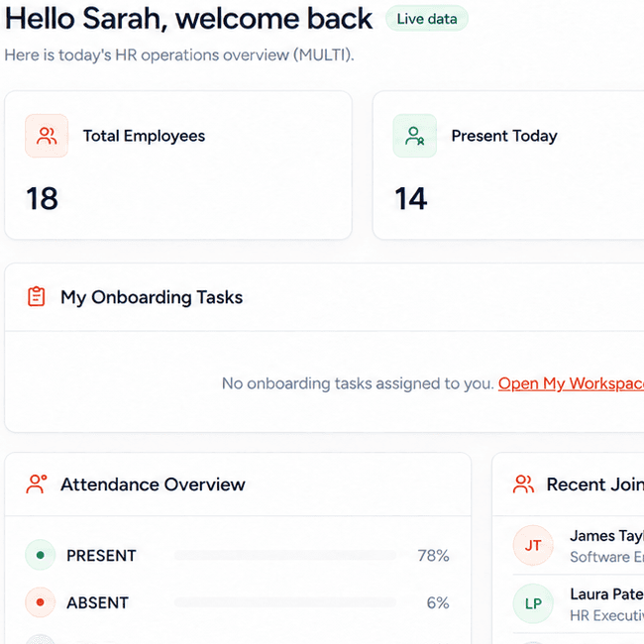
Task: Click the PRESENT attendance progress bar
Action: point(285,556)
